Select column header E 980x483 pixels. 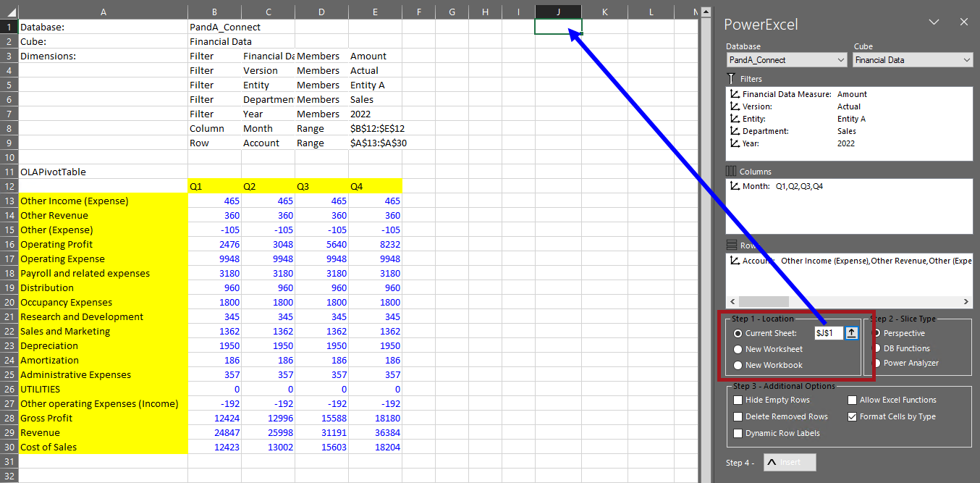pyautogui.click(x=375, y=12)
